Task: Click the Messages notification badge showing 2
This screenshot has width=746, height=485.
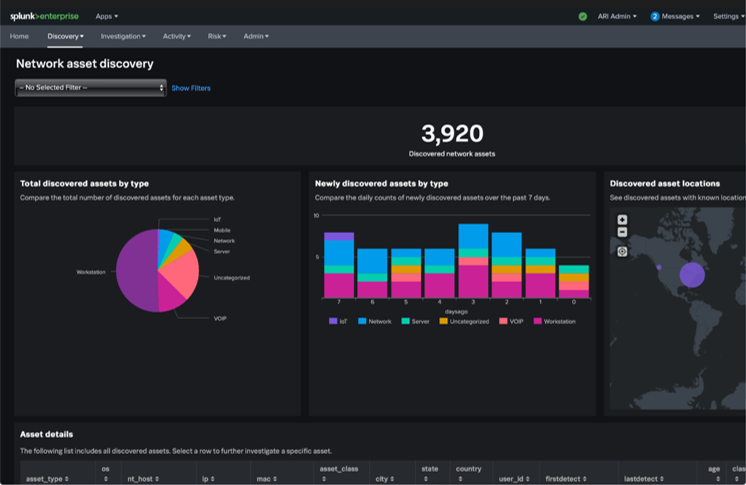Action: click(655, 16)
